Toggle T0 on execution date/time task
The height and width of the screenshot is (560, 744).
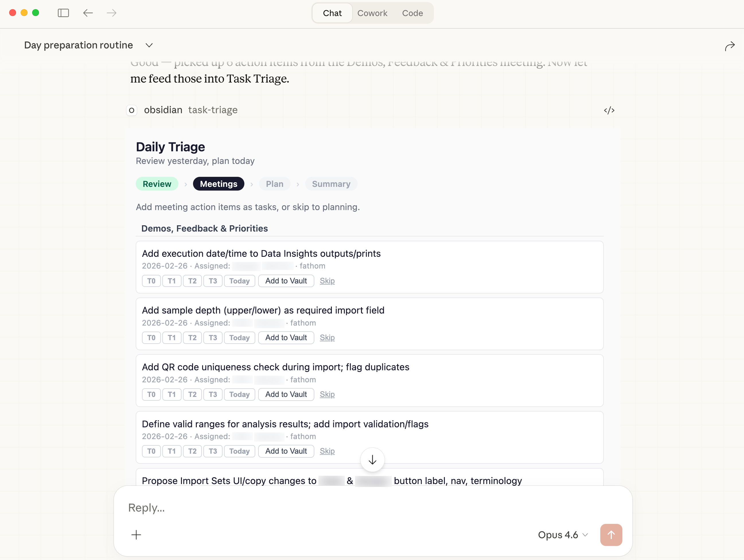(x=151, y=281)
